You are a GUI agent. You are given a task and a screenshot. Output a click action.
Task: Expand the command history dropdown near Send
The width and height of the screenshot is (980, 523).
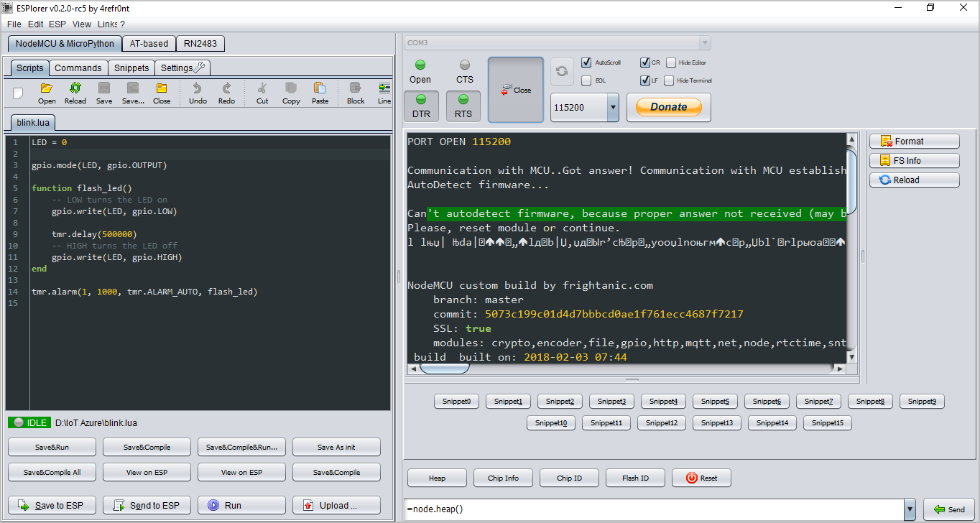(910, 509)
